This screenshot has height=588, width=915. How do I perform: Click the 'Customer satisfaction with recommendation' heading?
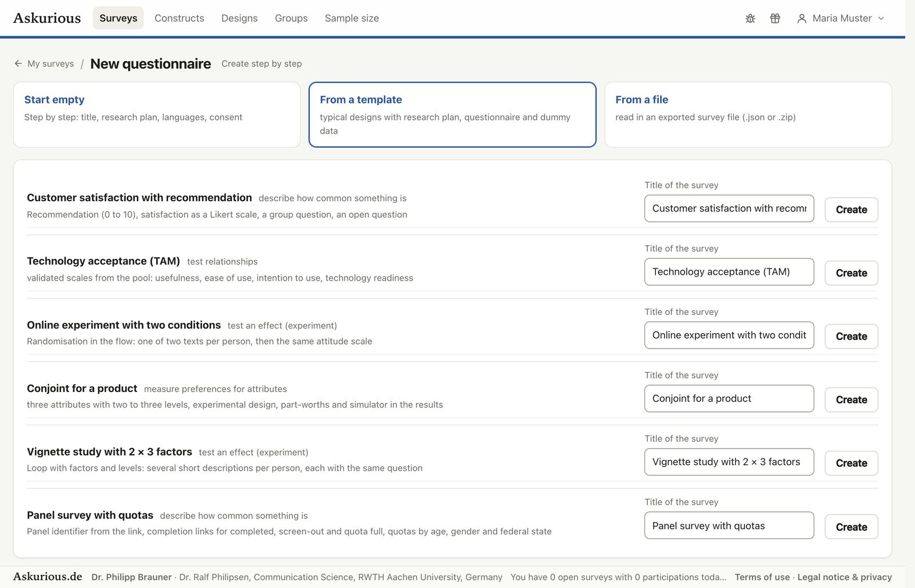(x=139, y=198)
